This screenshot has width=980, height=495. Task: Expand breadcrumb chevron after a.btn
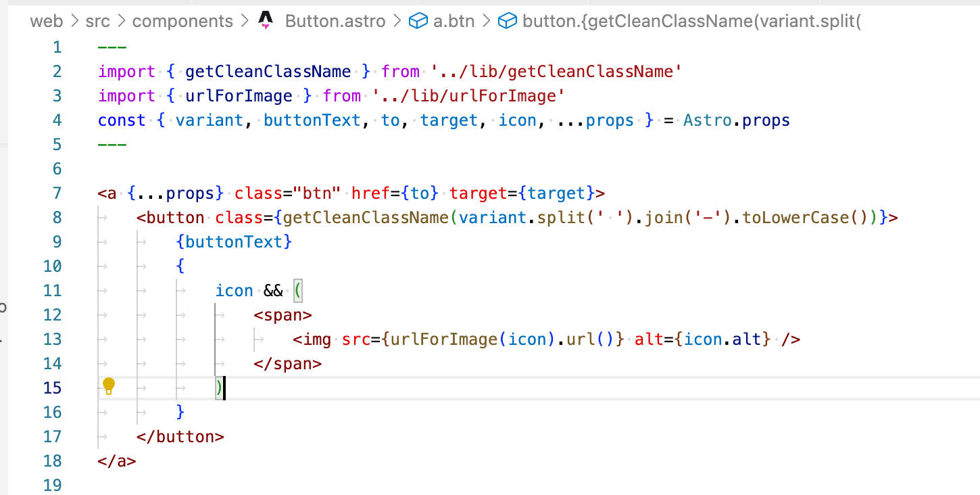tap(486, 22)
